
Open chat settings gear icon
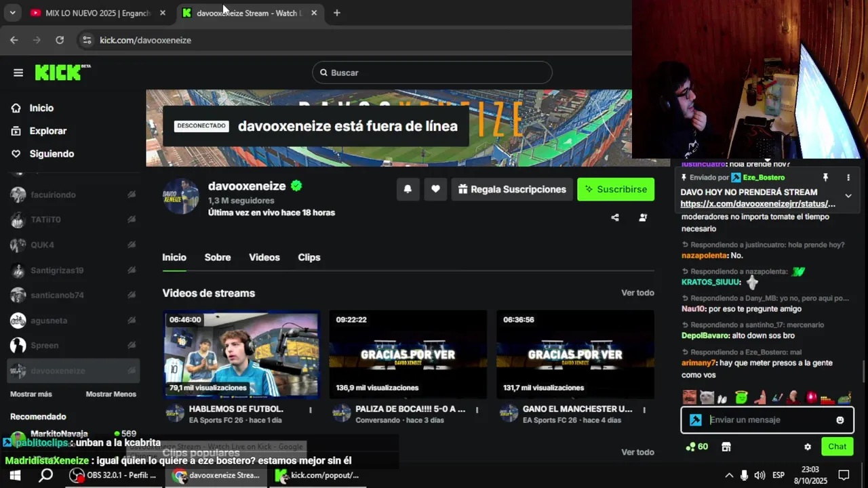(808, 447)
